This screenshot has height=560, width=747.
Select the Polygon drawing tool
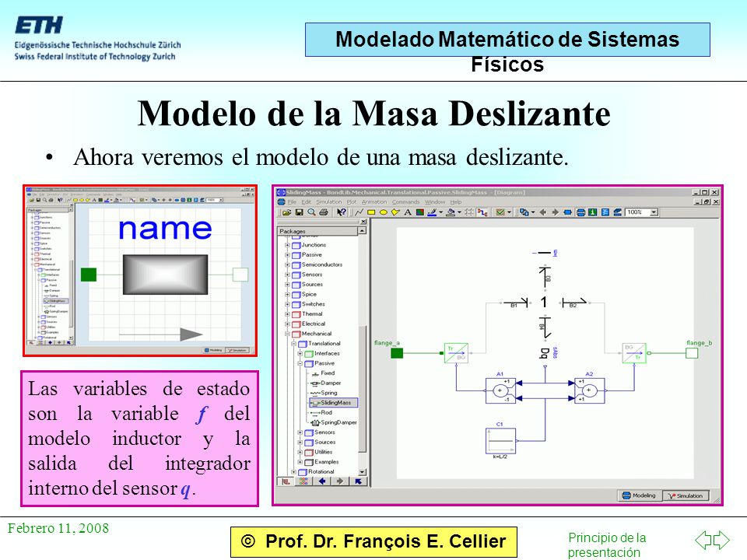point(395,212)
